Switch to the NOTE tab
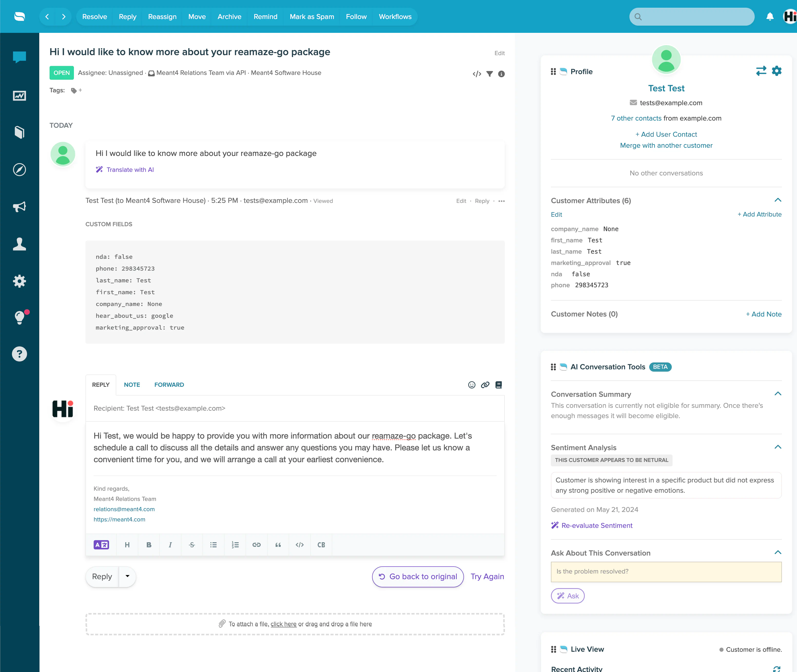 [131, 385]
